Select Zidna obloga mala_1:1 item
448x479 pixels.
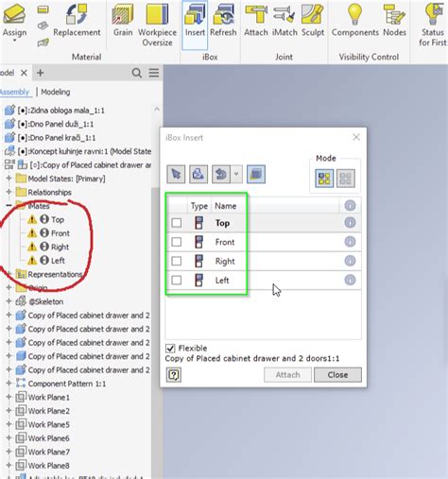point(60,111)
